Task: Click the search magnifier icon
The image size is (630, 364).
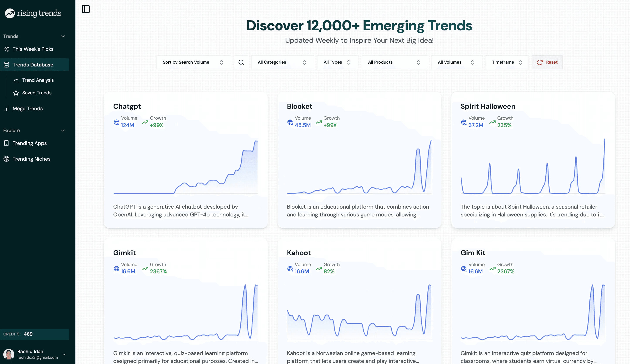Action: click(x=241, y=62)
